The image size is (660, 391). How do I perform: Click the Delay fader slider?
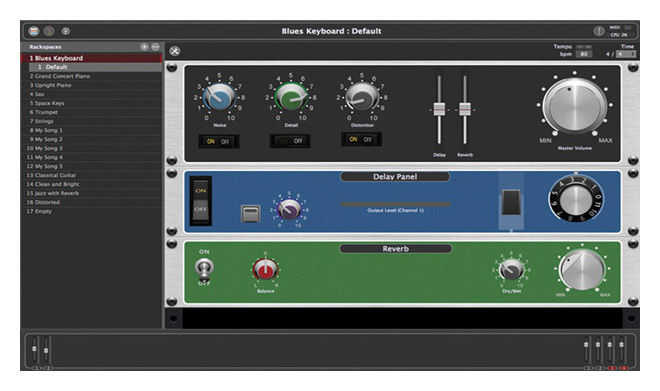pos(439,109)
